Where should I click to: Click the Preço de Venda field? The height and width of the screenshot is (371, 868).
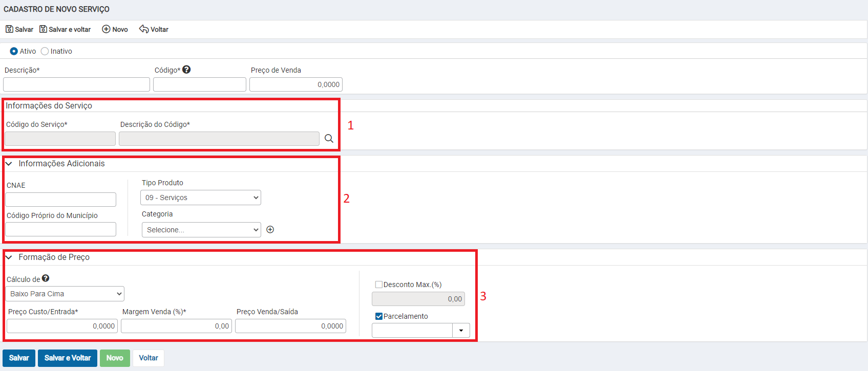point(296,84)
